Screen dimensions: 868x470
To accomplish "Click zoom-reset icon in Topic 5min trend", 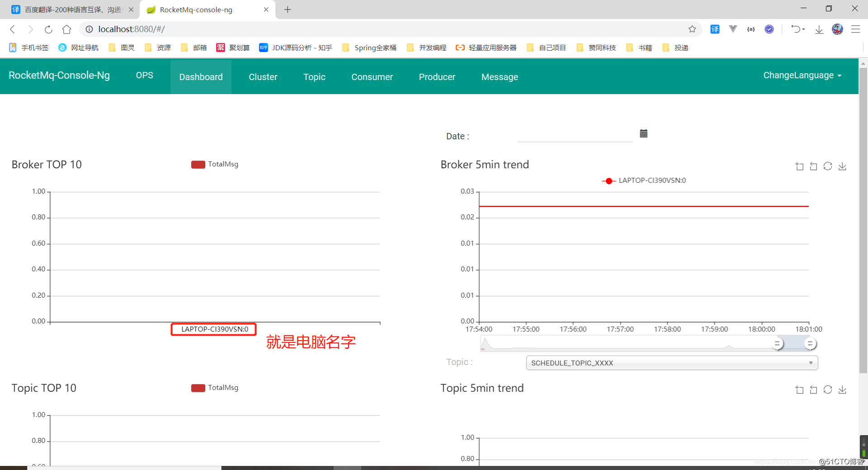I will click(813, 390).
